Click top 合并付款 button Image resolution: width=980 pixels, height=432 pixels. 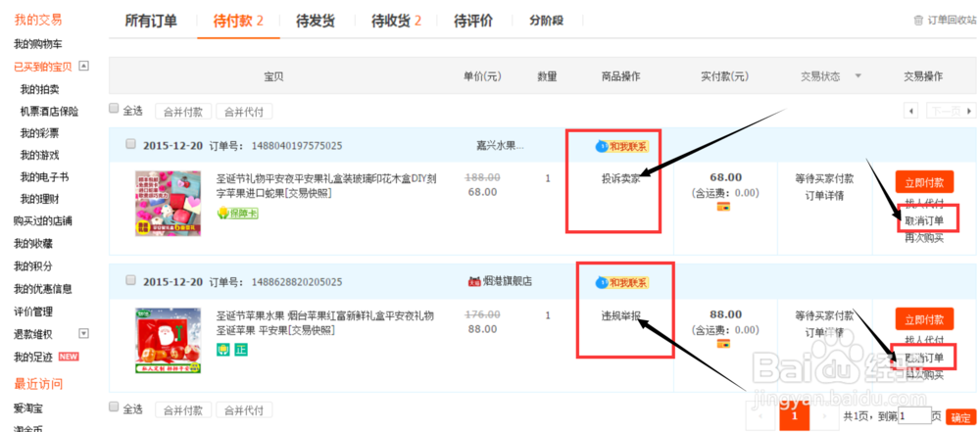click(183, 113)
